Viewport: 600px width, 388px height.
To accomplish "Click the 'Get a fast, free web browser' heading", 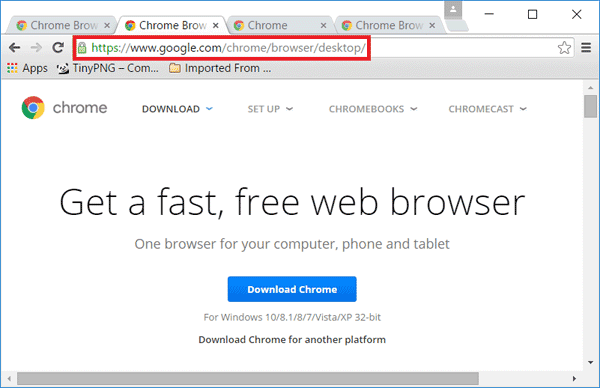I will click(292, 203).
